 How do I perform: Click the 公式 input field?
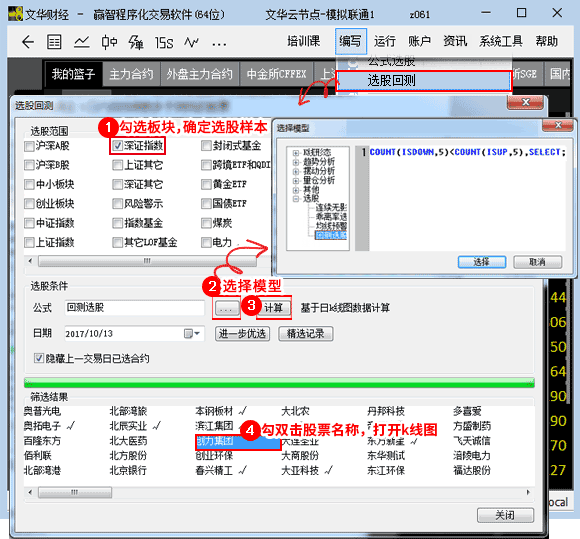[134, 307]
